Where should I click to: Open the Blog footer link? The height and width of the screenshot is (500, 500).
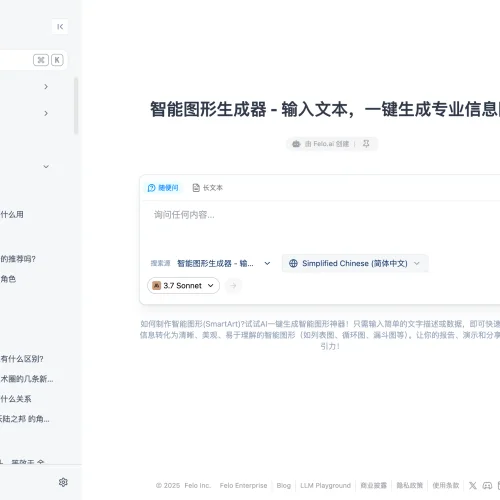(284, 485)
